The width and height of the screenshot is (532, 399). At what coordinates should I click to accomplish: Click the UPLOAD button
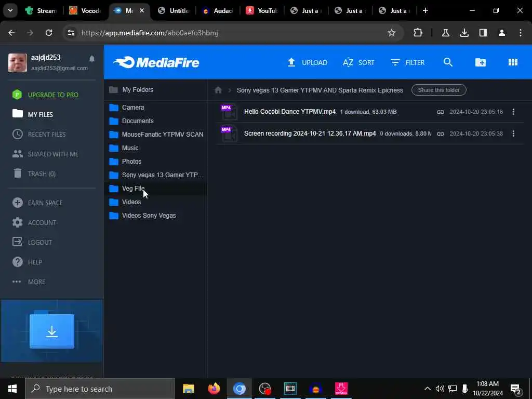coord(308,62)
